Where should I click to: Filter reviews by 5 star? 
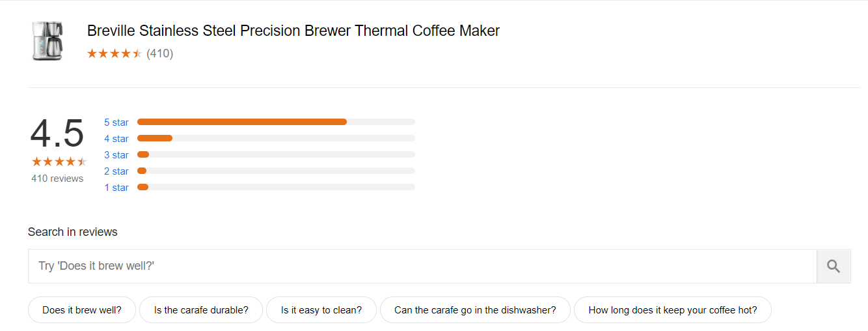point(116,122)
